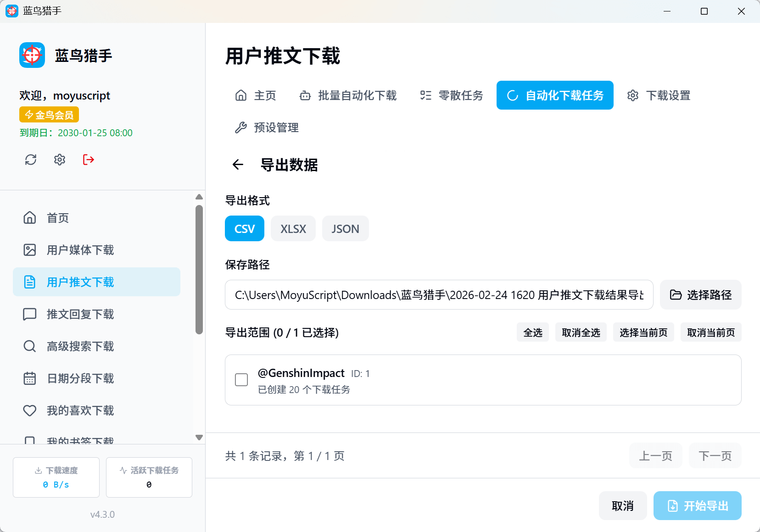Click the 蓝鸟猎手 logo icon in sidebar

coord(32,55)
